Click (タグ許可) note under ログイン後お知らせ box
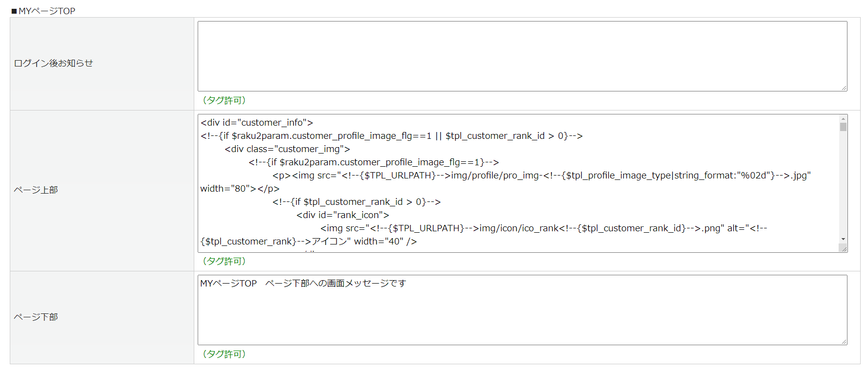The width and height of the screenshot is (868, 376). [x=224, y=100]
